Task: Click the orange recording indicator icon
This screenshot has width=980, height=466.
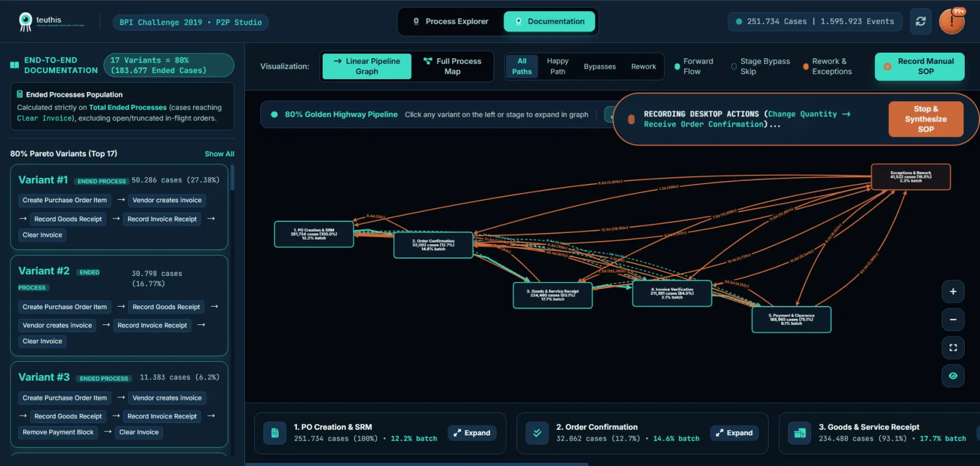Action: point(631,120)
